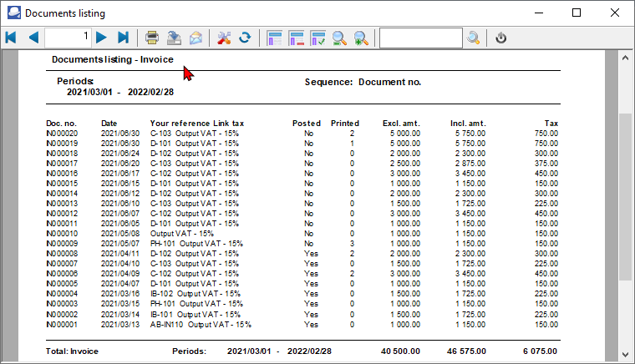The height and width of the screenshot is (364, 635).
Task: Email the report using envelope icon
Action: click(196, 38)
